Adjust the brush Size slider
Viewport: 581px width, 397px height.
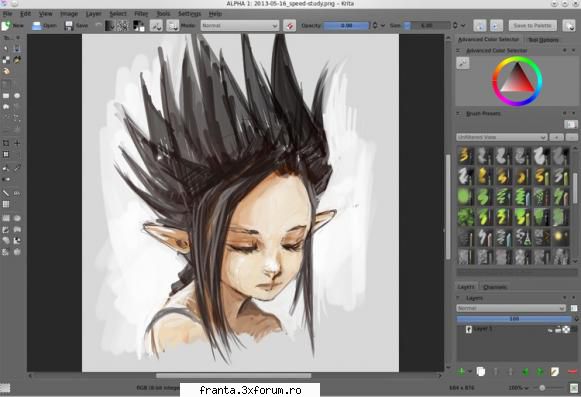[x=427, y=26]
